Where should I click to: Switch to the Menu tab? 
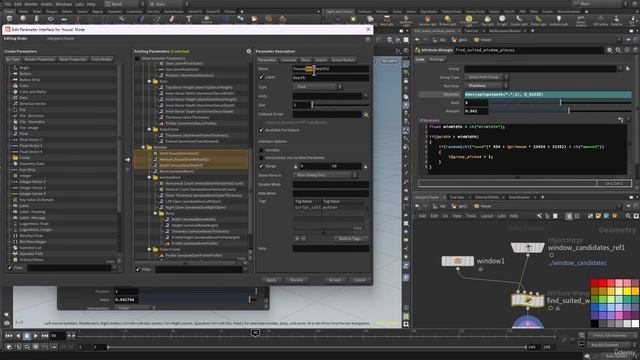pos(305,60)
